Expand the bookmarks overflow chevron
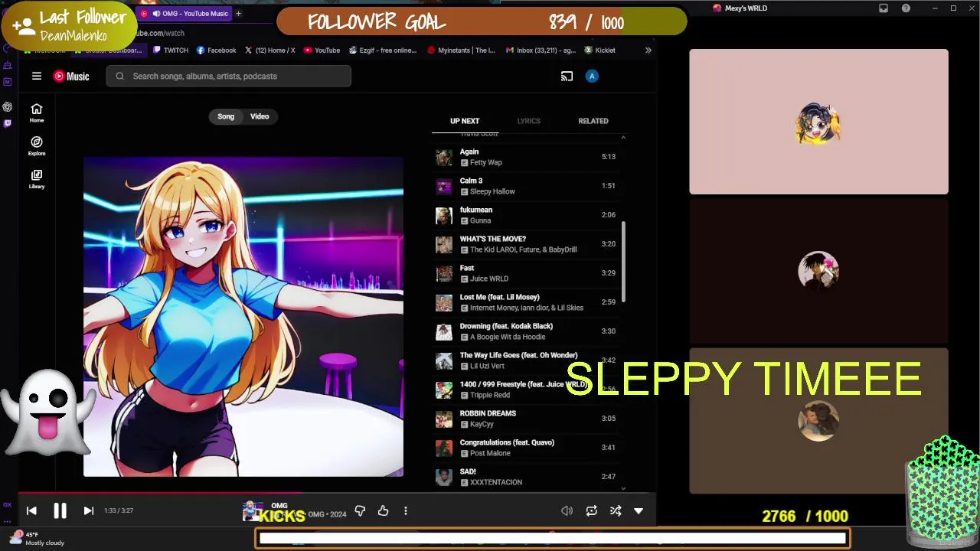 coord(648,51)
